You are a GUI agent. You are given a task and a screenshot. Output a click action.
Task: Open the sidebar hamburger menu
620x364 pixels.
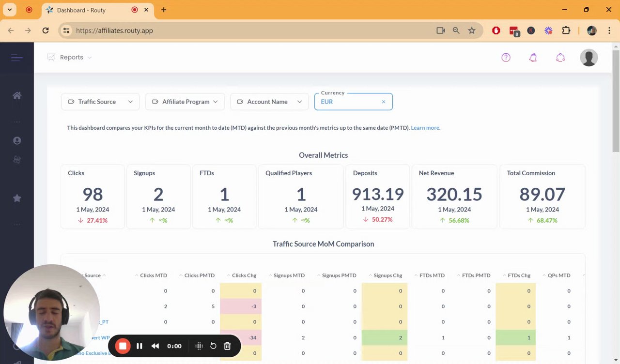[17, 58]
